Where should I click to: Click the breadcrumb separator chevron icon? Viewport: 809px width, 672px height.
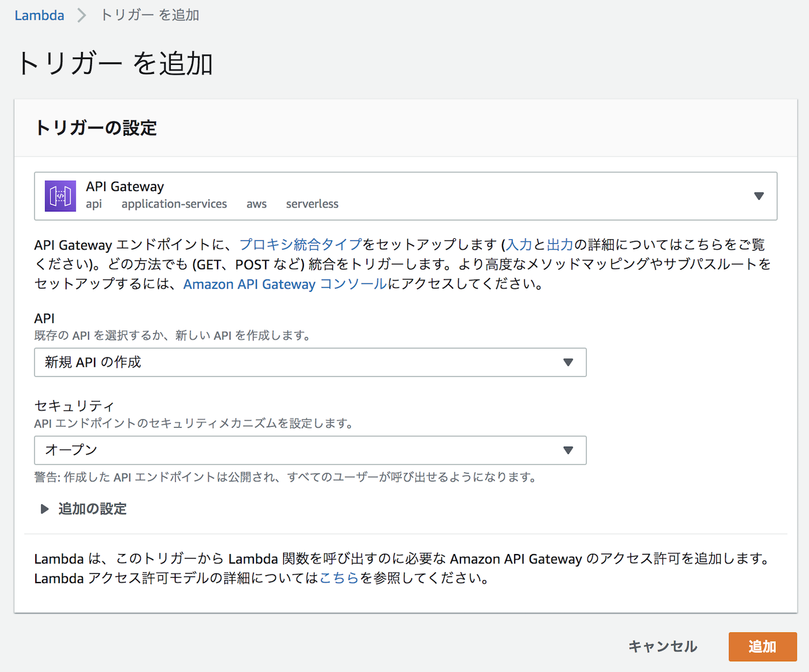82,15
